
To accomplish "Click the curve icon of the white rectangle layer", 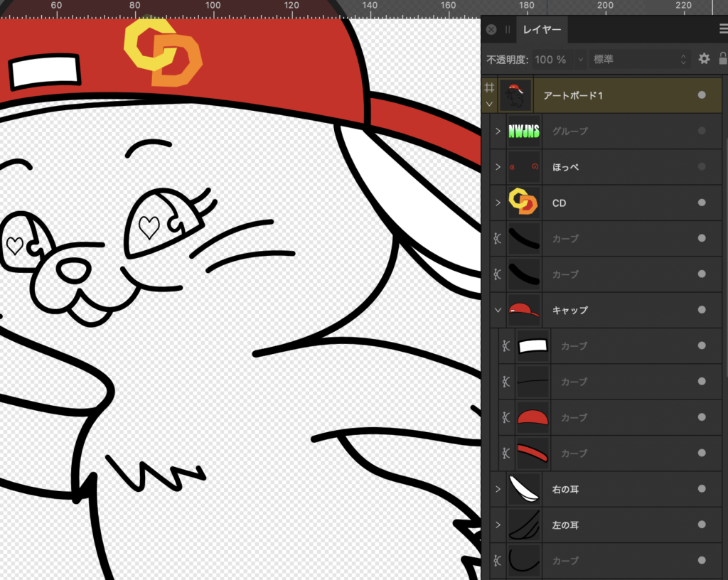I will click(506, 346).
